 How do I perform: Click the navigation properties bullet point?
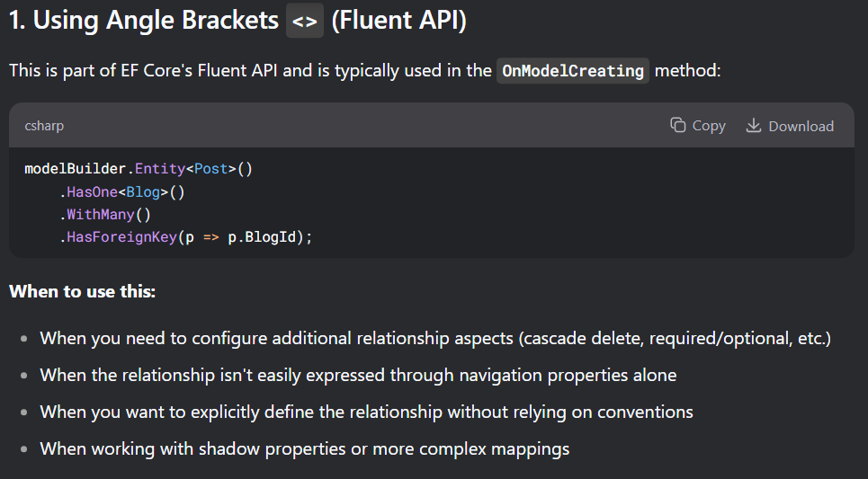click(358, 375)
